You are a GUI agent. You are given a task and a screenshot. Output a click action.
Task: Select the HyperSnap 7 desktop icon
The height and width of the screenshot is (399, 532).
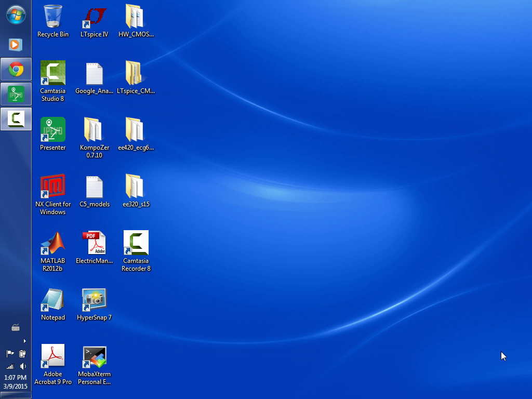click(95, 300)
